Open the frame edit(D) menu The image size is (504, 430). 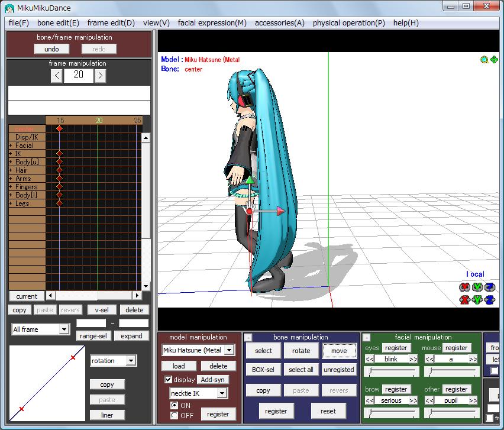point(111,23)
